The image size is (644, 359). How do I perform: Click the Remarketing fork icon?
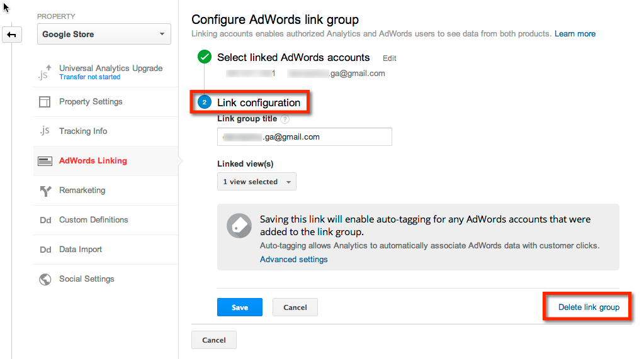click(45, 191)
